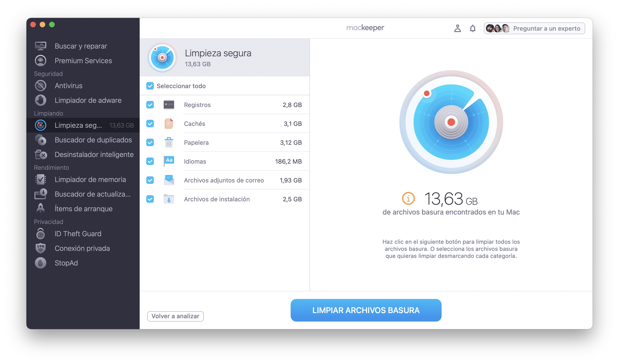
Task: Click the 13,63 GB sidebar size label
Action: click(x=121, y=125)
